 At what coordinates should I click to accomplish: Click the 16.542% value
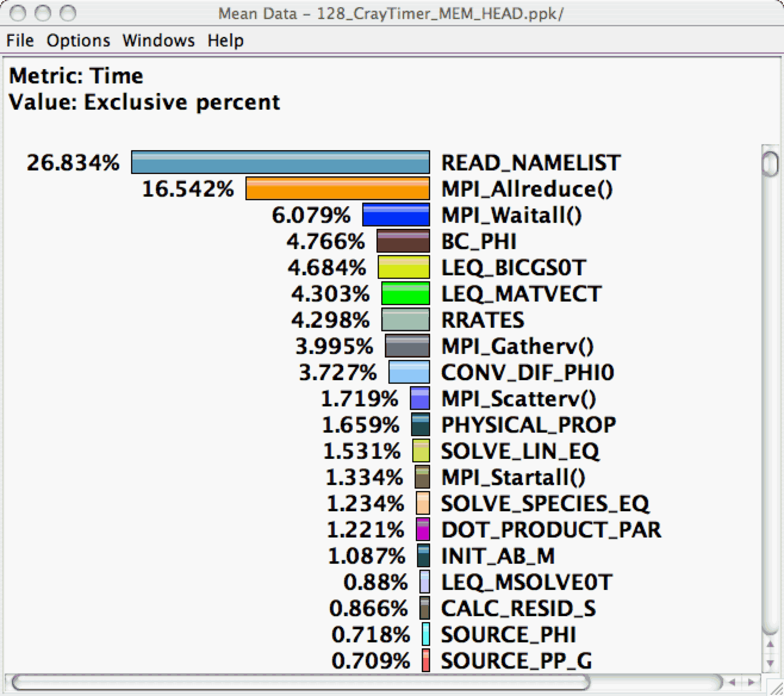coord(188,189)
